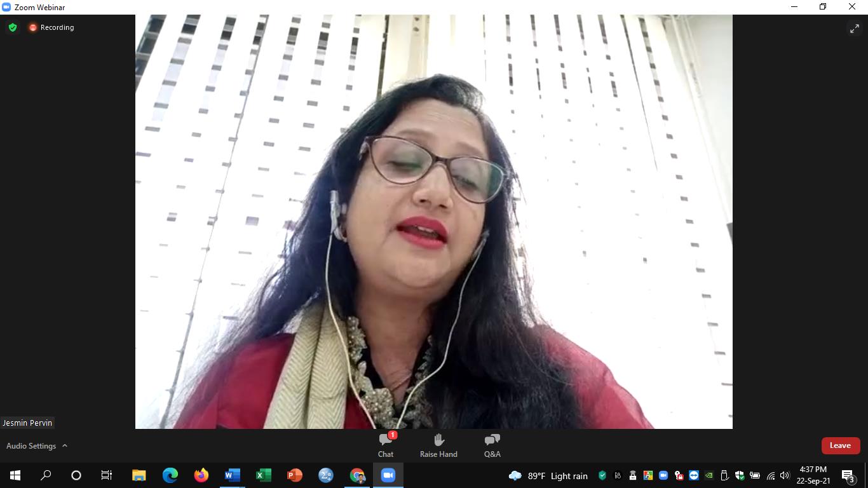The image size is (868, 488).
Task: Click the Zoom taskbar icon
Action: 388,475
